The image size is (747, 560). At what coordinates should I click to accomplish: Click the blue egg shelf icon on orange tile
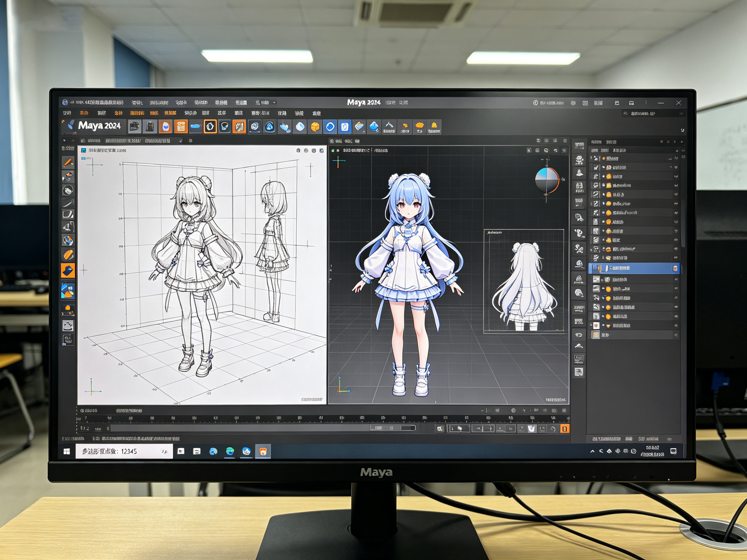[x=166, y=127]
